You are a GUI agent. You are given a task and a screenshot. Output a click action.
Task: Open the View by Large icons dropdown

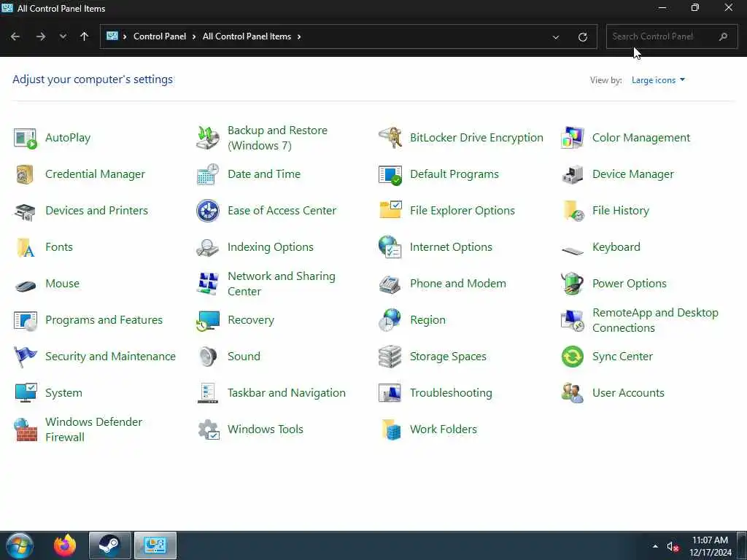(x=659, y=80)
